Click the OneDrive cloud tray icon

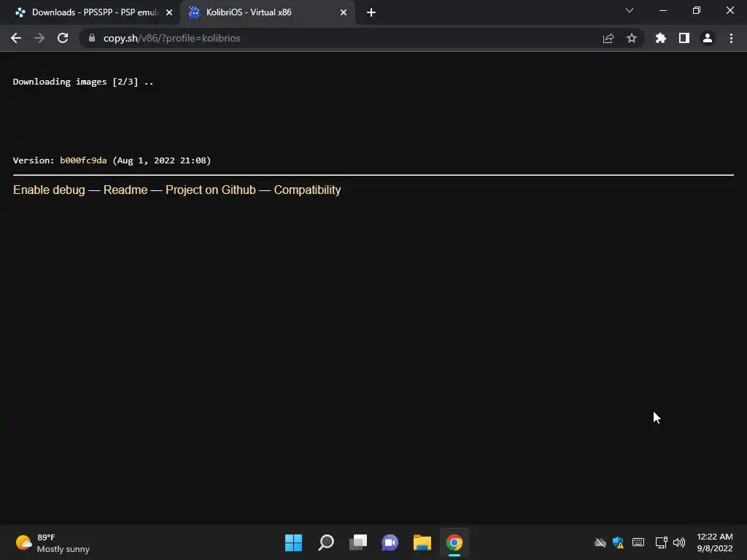pyautogui.click(x=600, y=542)
